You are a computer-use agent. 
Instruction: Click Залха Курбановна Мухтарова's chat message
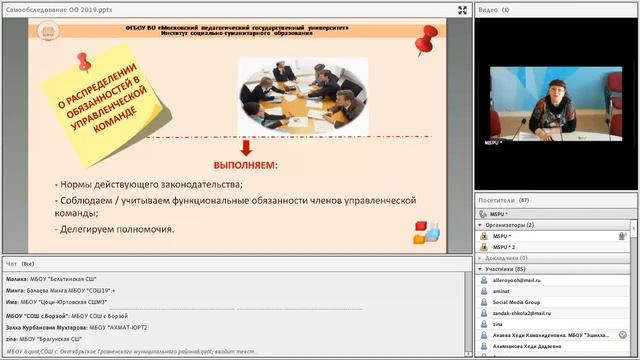pyautogui.click(x=76, y=327)
